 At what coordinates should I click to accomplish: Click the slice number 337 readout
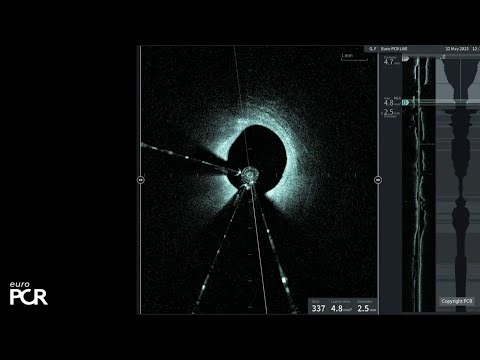318,307
